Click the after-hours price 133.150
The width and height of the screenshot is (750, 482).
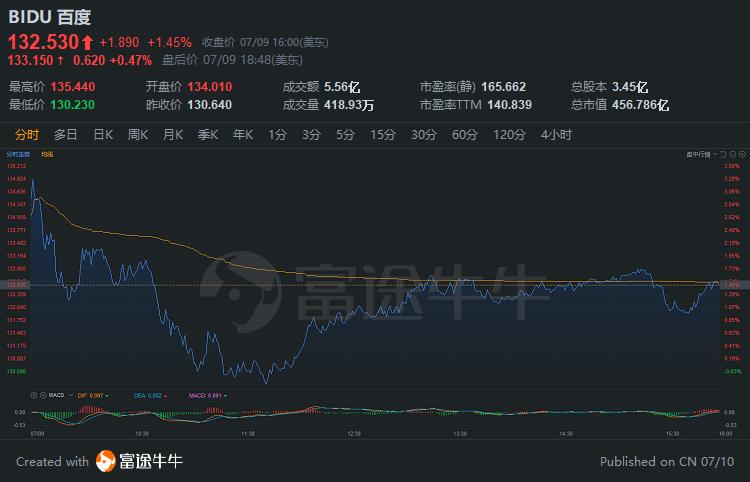(31, 60)
